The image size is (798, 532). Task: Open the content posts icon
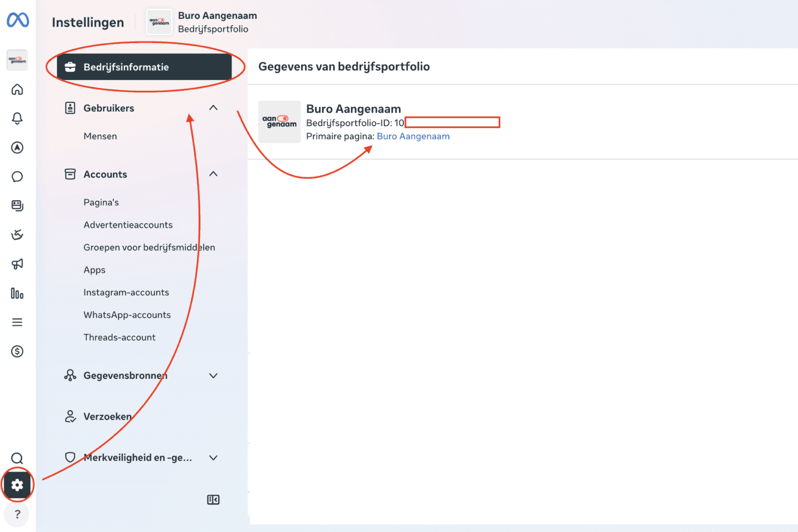pos(17,205)
